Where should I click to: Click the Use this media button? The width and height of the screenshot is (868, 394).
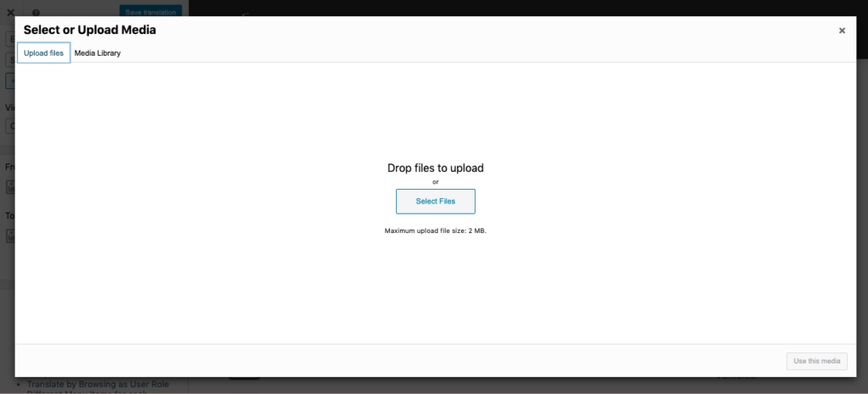tap(816, 361)
